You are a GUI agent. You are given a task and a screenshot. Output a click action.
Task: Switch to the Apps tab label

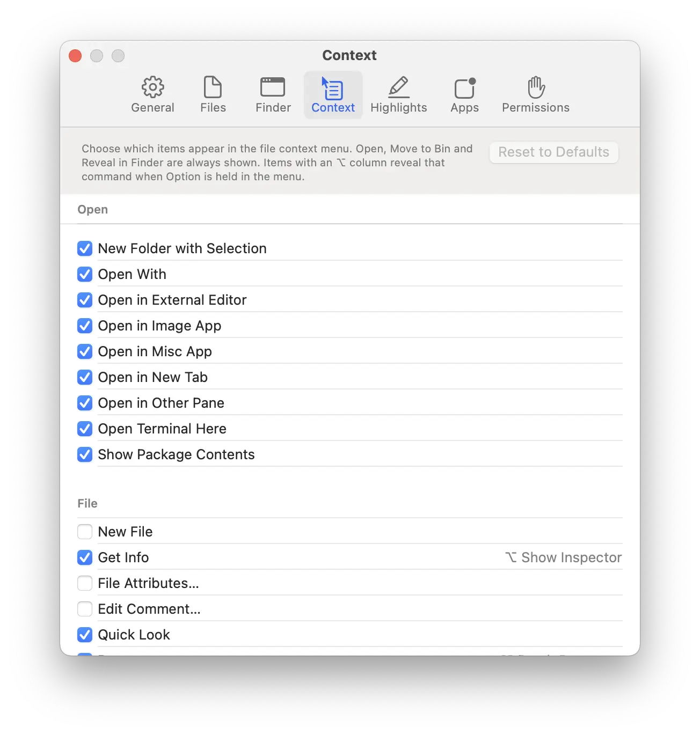click(465, 108)
